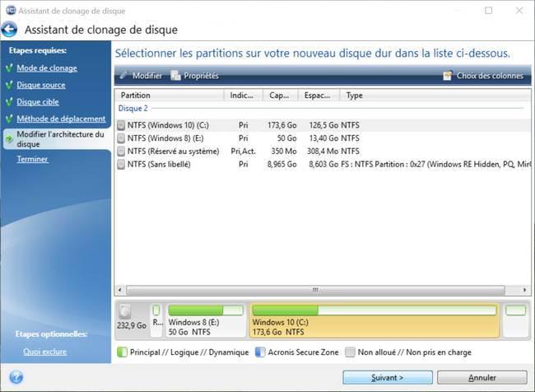The image size is (535, 392).
Task: Click the Disque 2 group header
Action: (x=133, y=108)
